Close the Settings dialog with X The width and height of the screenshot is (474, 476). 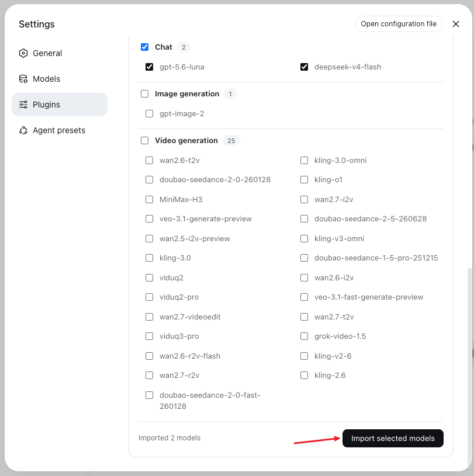pyautogui.click(x=455, y=24)
